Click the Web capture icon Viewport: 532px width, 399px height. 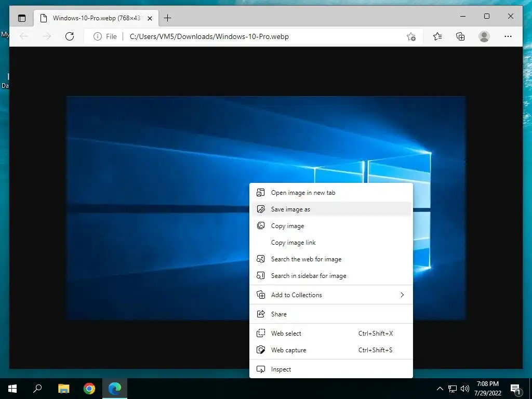tap(261, 350)
